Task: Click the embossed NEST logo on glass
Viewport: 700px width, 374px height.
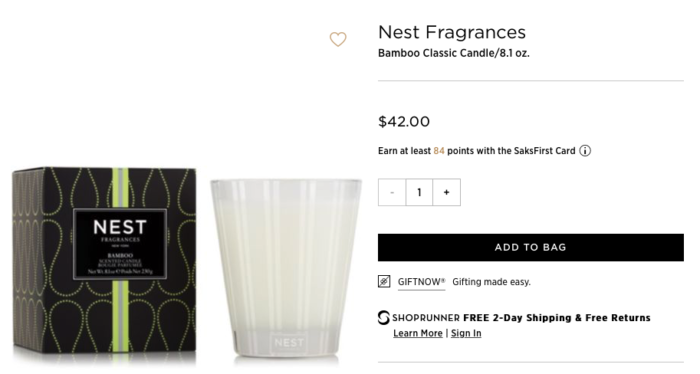Action: (289, 343)
